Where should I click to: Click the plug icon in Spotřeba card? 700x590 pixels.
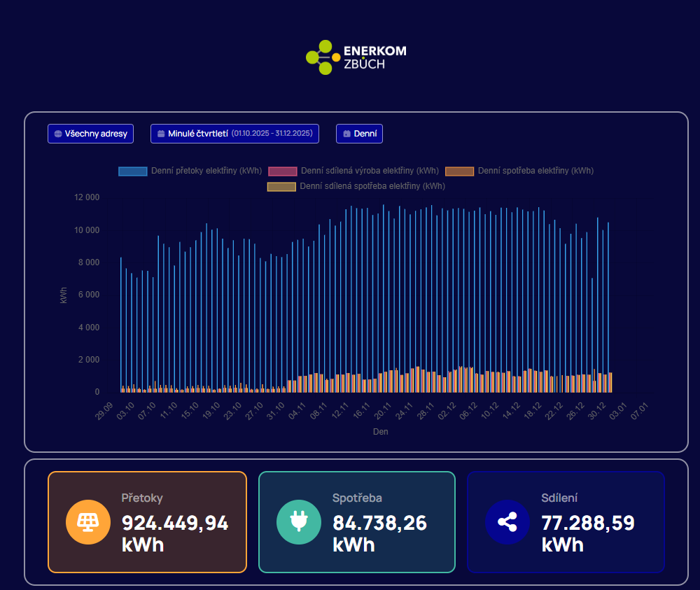(298, 522)
